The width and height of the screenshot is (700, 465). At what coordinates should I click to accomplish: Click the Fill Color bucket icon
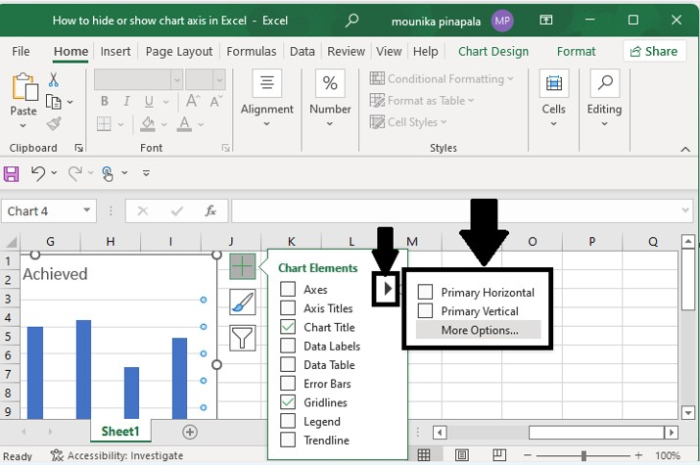148,124
